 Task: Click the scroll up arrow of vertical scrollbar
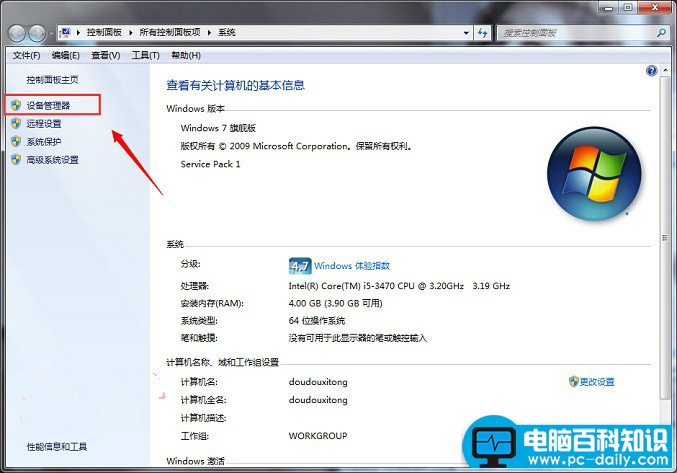tap(665, 70)
